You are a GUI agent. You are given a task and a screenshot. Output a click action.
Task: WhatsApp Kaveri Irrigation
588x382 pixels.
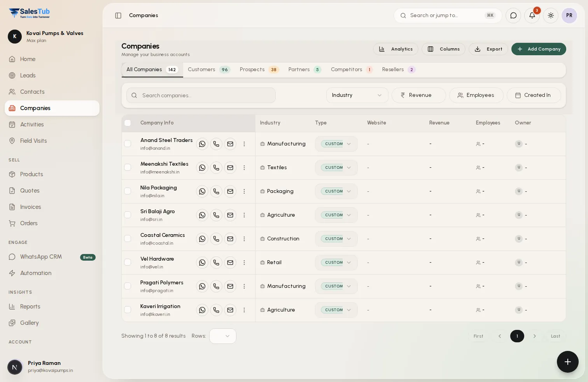202,310
